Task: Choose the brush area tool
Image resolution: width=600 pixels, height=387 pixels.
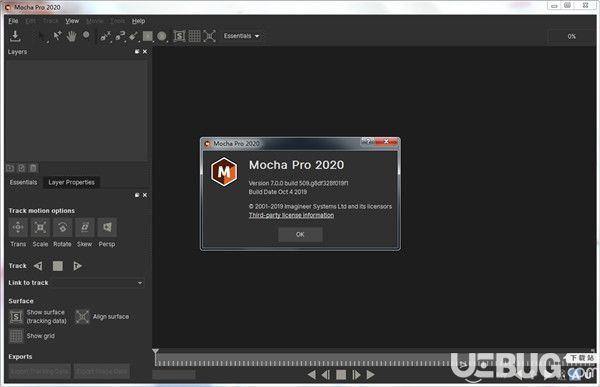Action: (x=133, y=36)
